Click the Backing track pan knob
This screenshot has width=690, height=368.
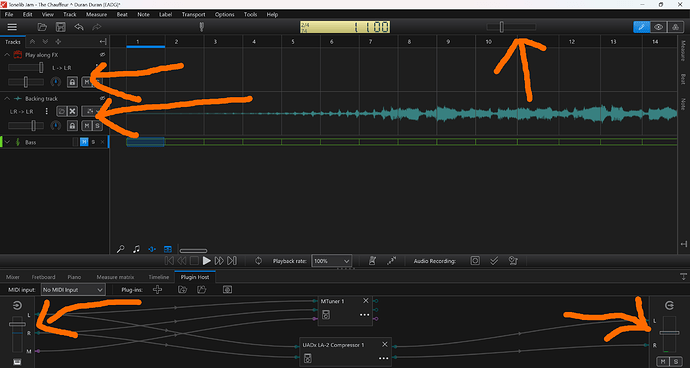tap(55, 126)
